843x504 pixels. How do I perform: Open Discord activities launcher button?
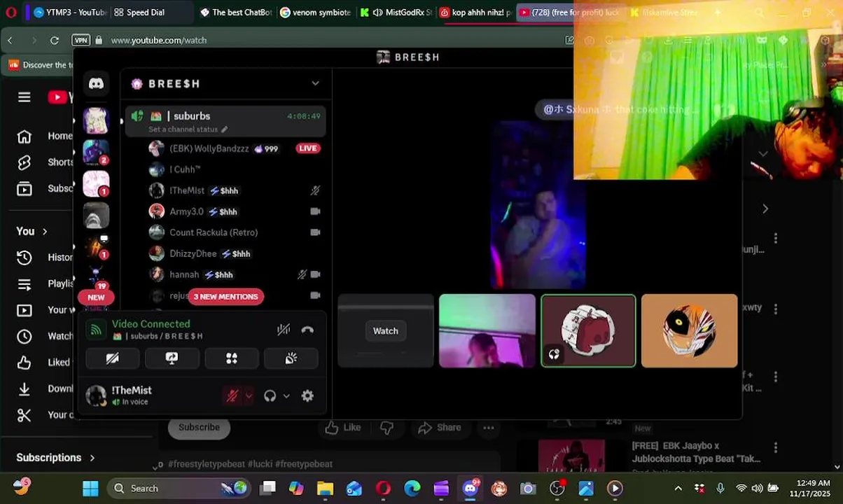click(231, 358)
